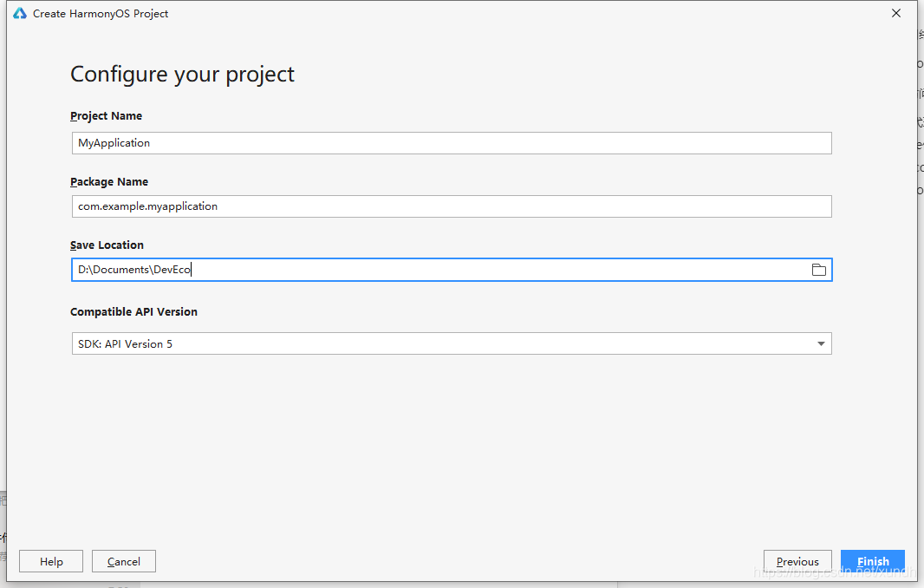The image size is (924, 588).
Task: Click the DevEco Studio logo in title bar
Action: tap(20, 13)
